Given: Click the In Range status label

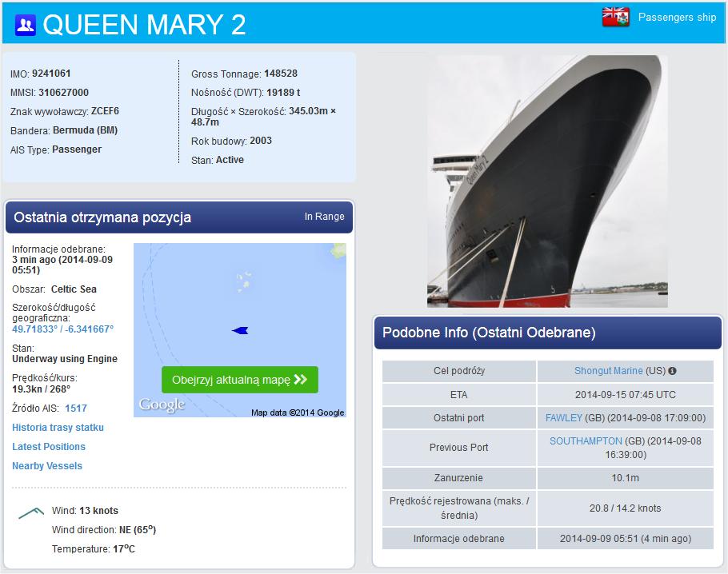Looking at the screenshot, I should point(324,217).
